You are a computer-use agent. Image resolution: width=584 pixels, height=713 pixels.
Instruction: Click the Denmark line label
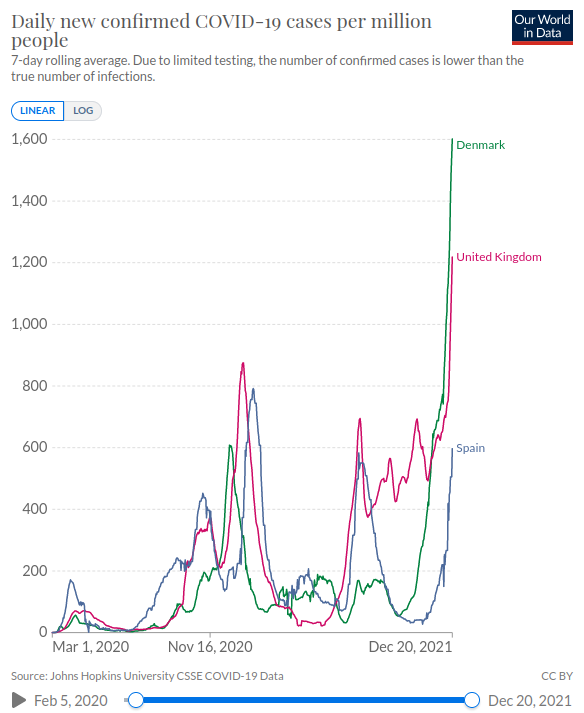tap(480, 145)
